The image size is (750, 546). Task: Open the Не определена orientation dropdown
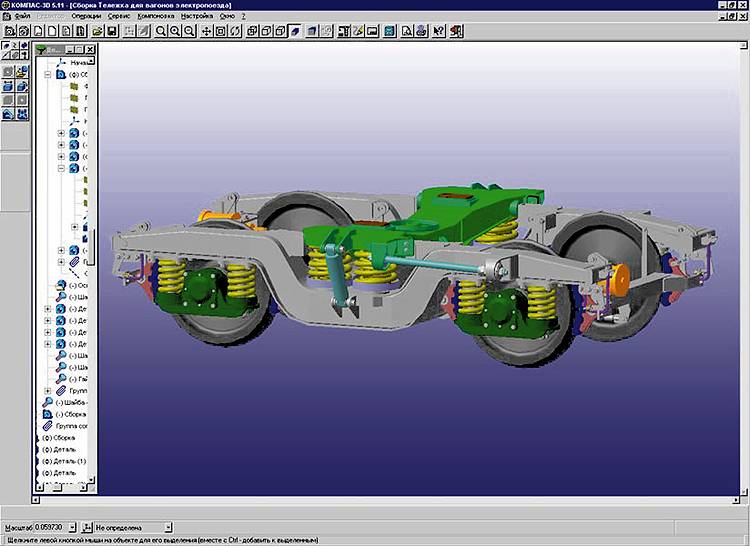(x=168, y=527)
